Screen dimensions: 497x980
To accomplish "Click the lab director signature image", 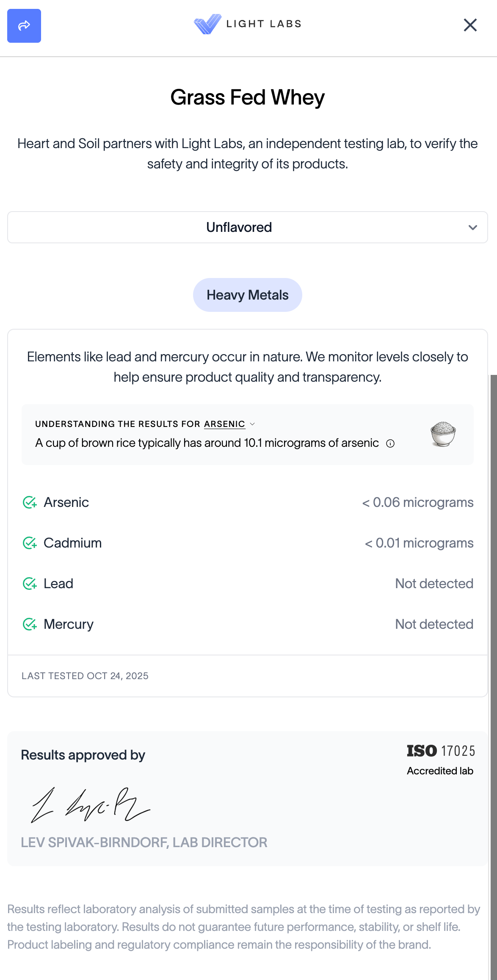I will click(x=91, y=804).
